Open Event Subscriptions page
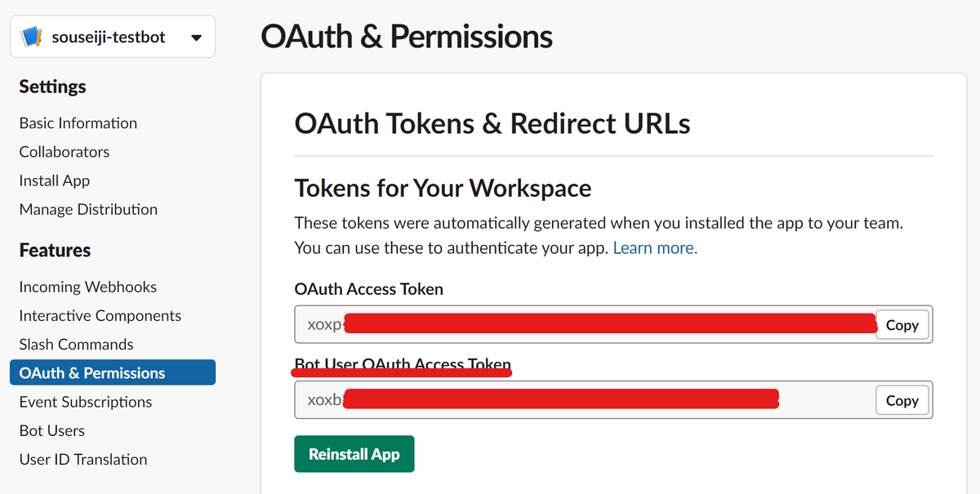Image resolution: width=980 pixels, height=494 pixels. 86,402
